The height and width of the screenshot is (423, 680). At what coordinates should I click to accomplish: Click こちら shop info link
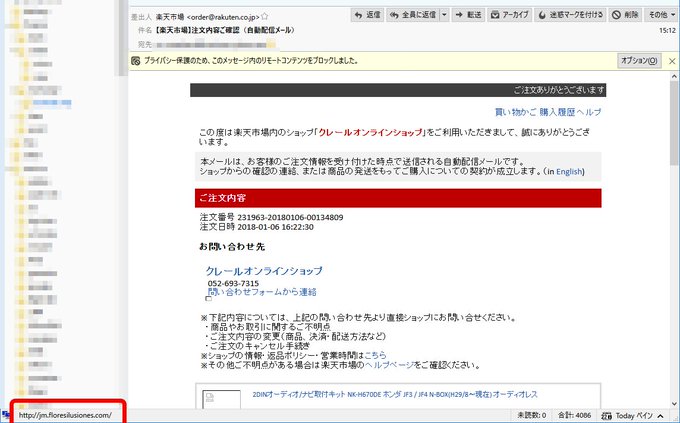(375, 355)
